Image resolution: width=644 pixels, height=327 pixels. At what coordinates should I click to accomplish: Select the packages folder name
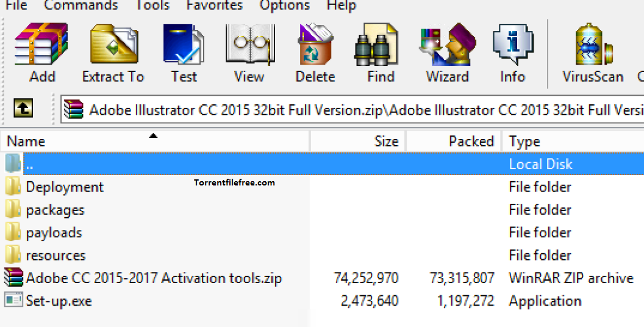pos(55,210)
